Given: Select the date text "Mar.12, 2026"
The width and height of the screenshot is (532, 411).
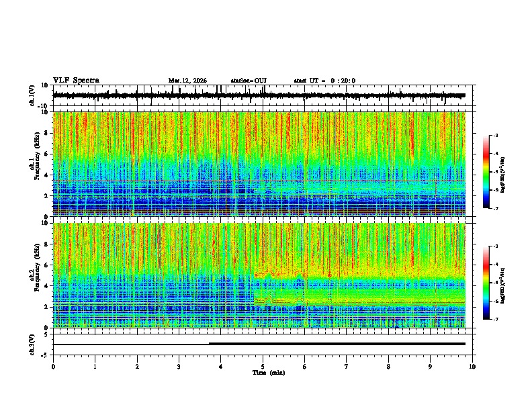Looking at the screenshot, I should click(x=187, y=81).
